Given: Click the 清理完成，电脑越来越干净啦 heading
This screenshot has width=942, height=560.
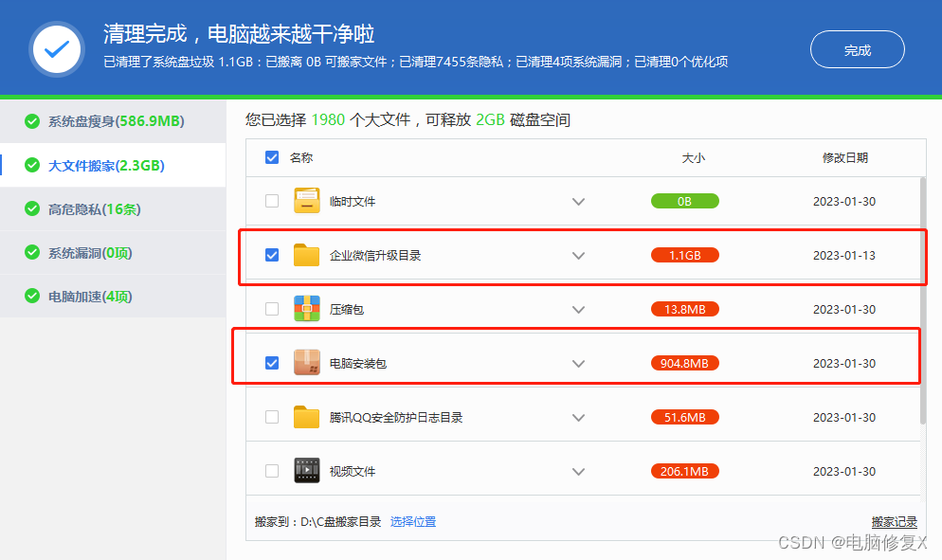Looking at the screenshot, I should click(239, 34).
